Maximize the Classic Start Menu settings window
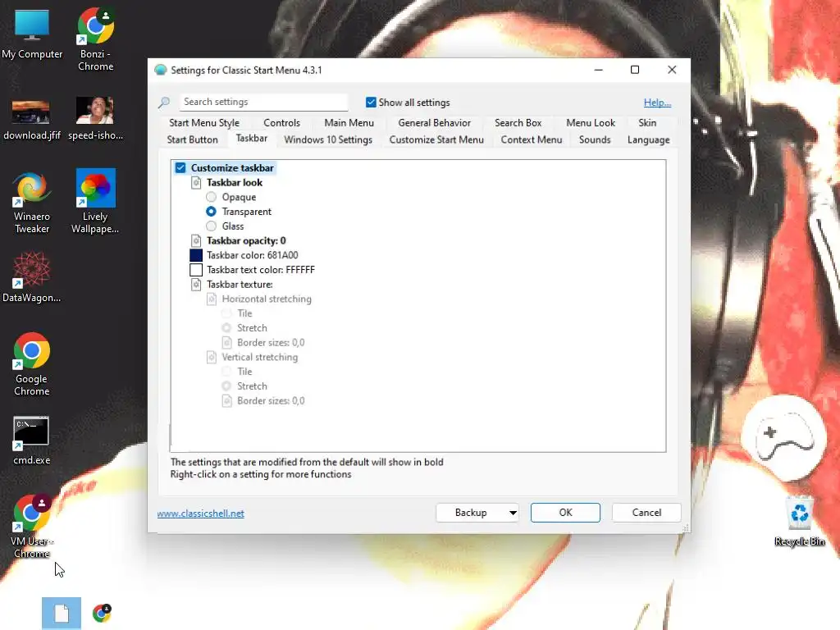The image size is (840, 630). (x=635, y=70)
